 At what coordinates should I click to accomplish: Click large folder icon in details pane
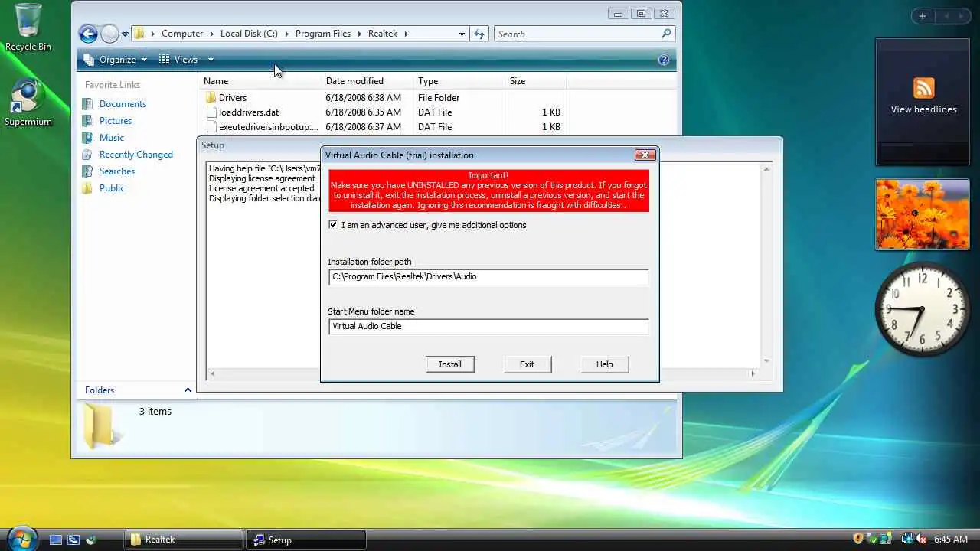coord(100,425)
